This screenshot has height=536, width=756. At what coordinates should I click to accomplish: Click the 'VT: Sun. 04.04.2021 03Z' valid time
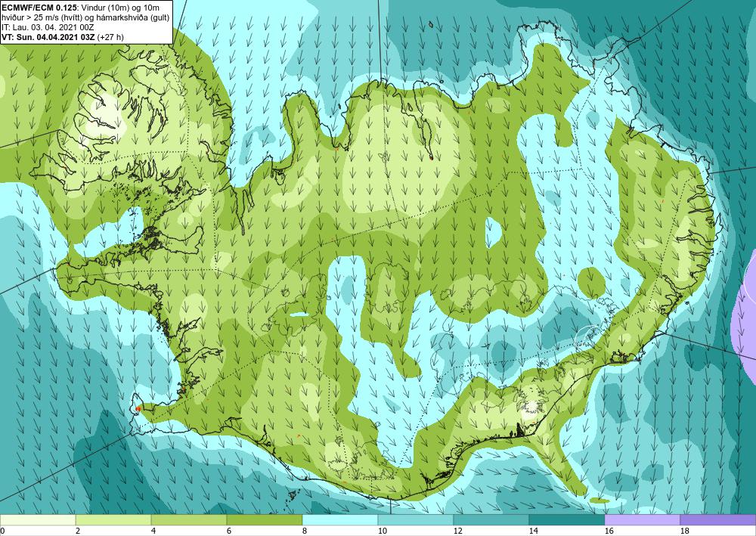[48, 38]
